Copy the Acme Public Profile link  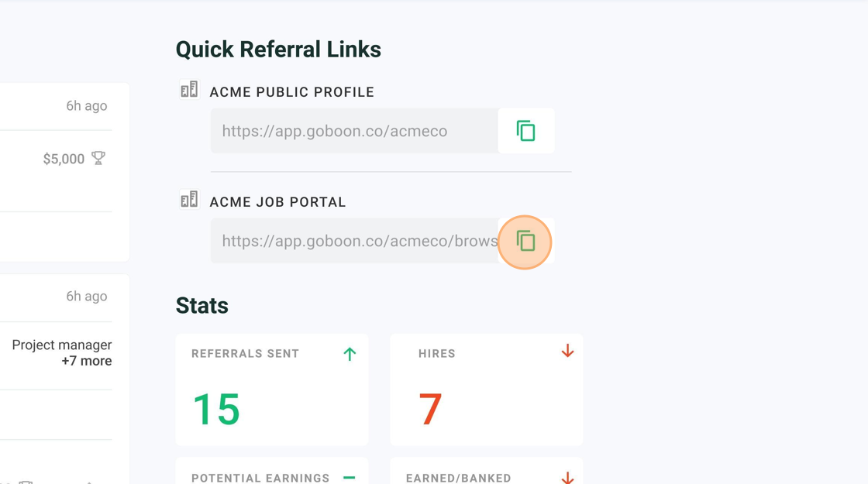525,131
